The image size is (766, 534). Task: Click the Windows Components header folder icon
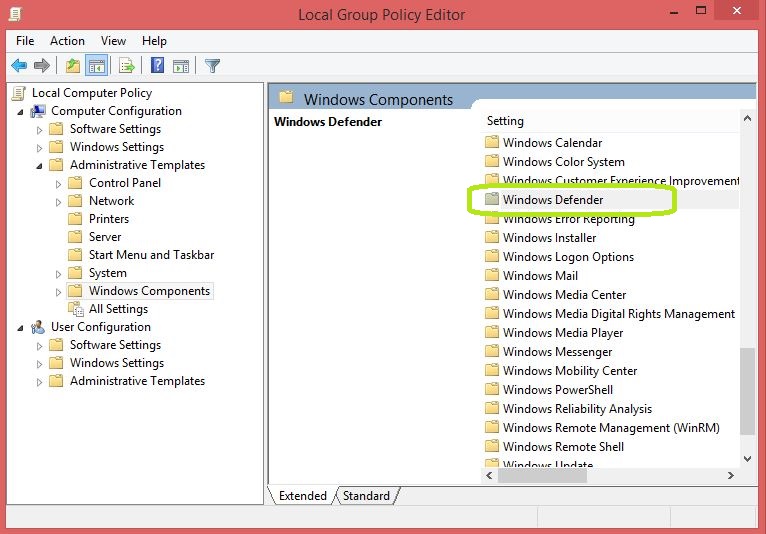tap(286, 97)
